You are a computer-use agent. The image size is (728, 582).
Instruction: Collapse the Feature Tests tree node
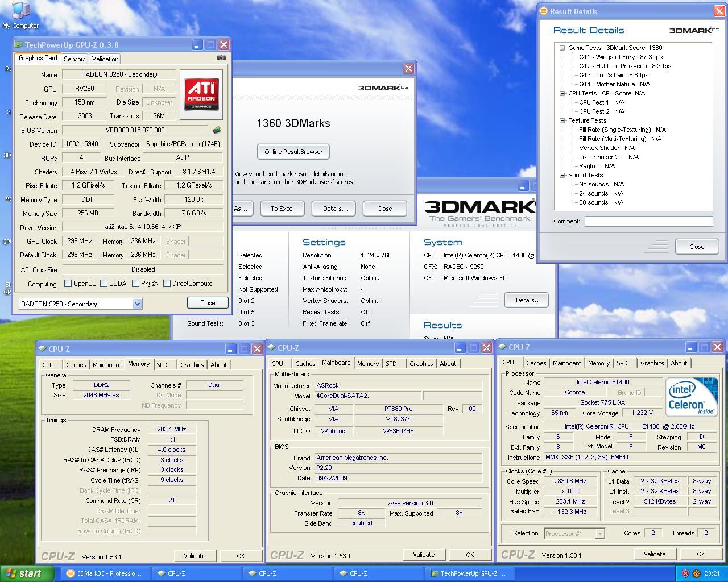pyautogui.click(x=562, y=121)
